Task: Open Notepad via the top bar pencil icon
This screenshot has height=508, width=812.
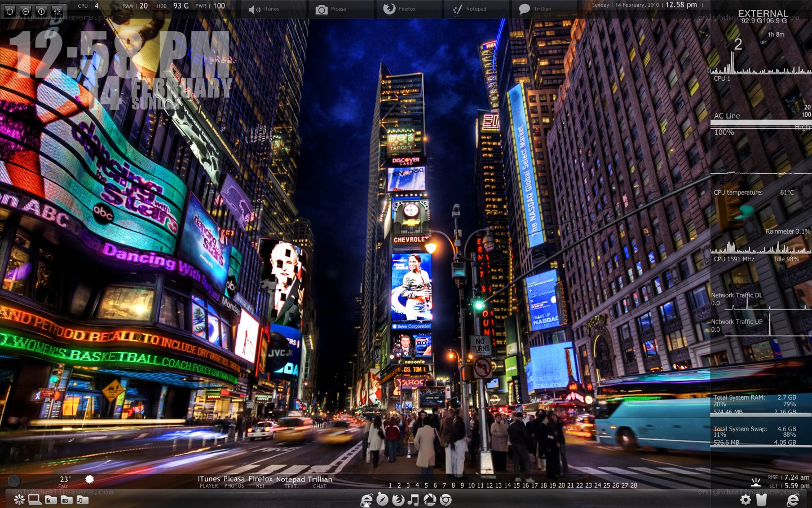Action: pos(457,9)
